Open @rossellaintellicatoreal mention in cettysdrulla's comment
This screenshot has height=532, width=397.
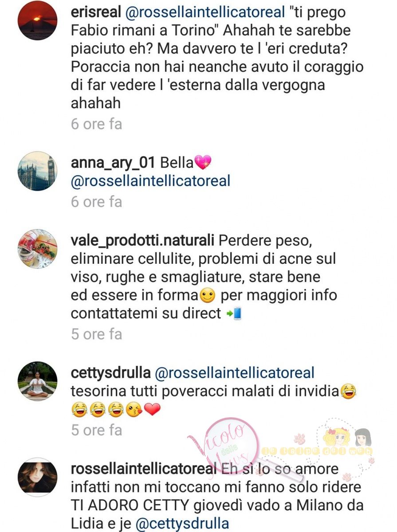[x=235, y=373]
